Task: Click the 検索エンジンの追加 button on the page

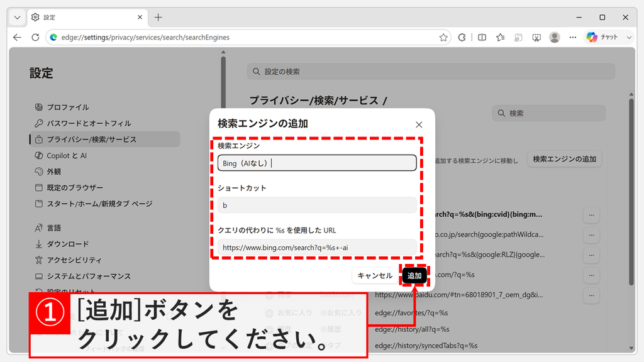Action: tap(564, 159)
